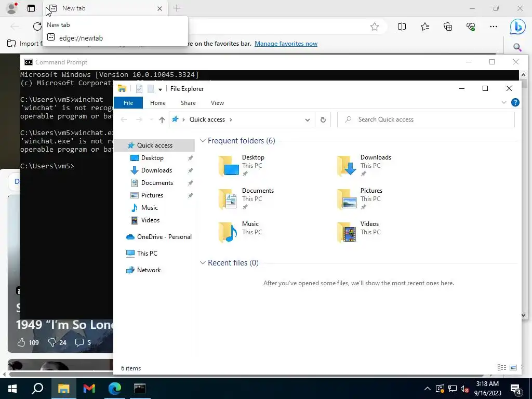Select Quick access in navigation pane

pyautogui.click(x=155, y=145)
